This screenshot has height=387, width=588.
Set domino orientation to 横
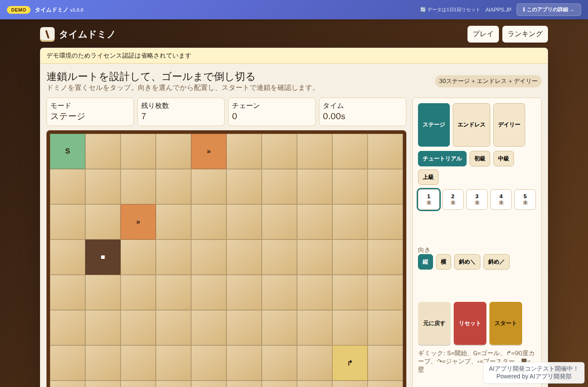pos(443,262)
